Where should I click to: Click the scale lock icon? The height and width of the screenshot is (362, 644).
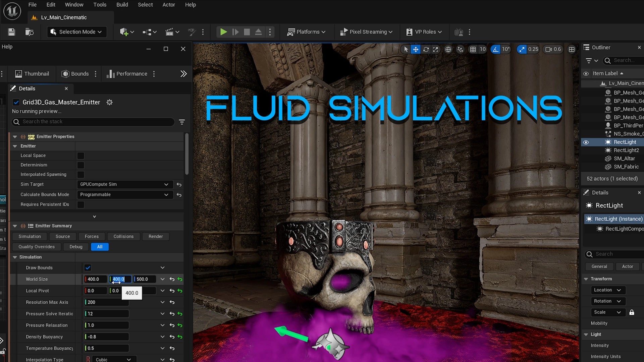632,312
